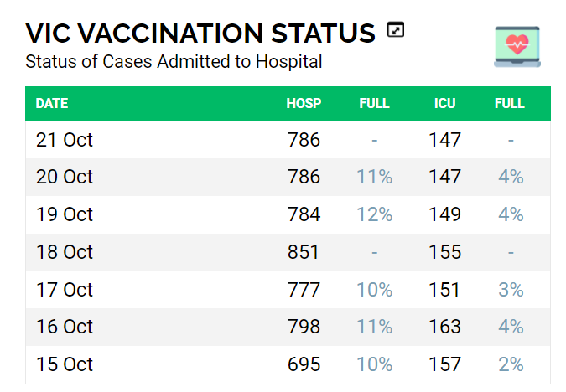Select the 18 Oct date cell
This screenshot has height=392, width=566.
tap(65, 252)
